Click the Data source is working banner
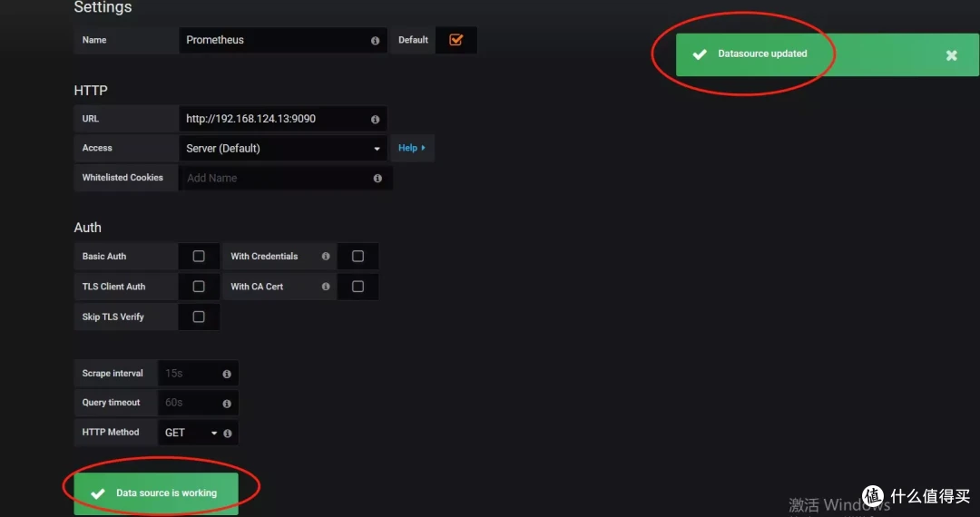The width and height of the screenshot is (980, 517). click(x=156, y=493)
